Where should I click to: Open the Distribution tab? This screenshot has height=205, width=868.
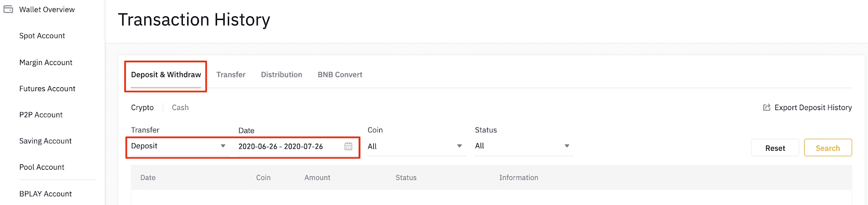click(x=282, y=75)
